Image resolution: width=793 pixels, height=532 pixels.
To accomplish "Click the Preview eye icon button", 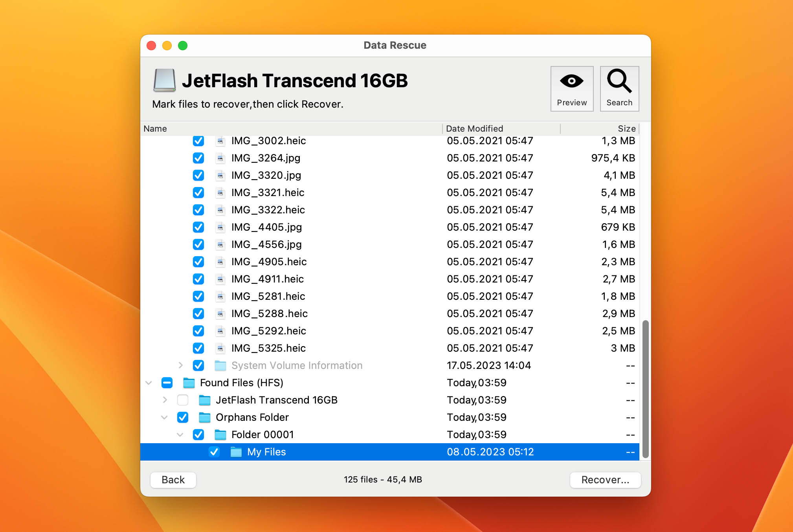I will [x=572, y=89].
